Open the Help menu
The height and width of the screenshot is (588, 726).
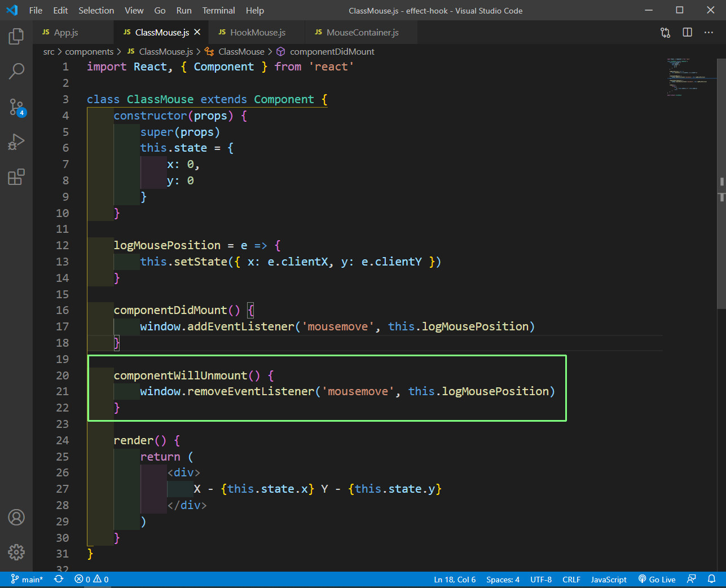pos(255,10)
